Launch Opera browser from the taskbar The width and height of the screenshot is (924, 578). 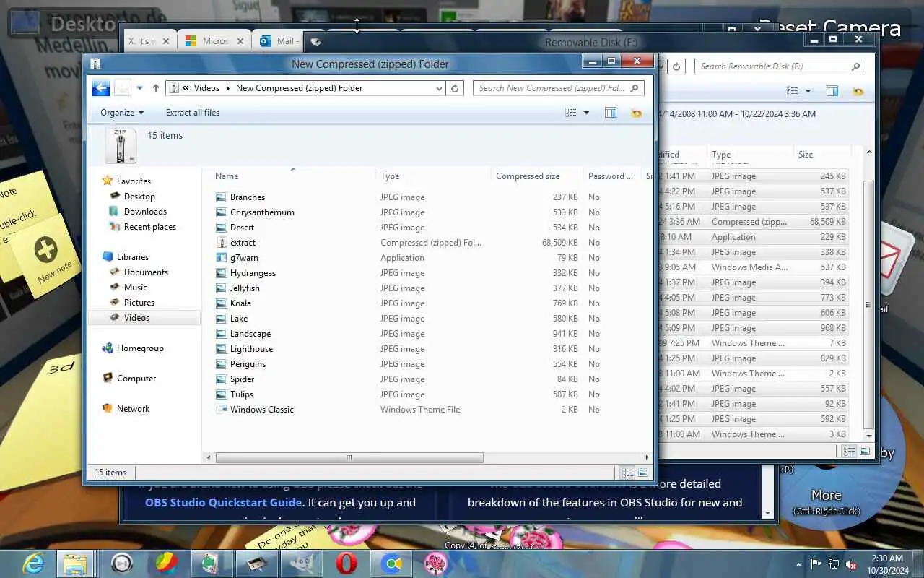pos(346,564)
